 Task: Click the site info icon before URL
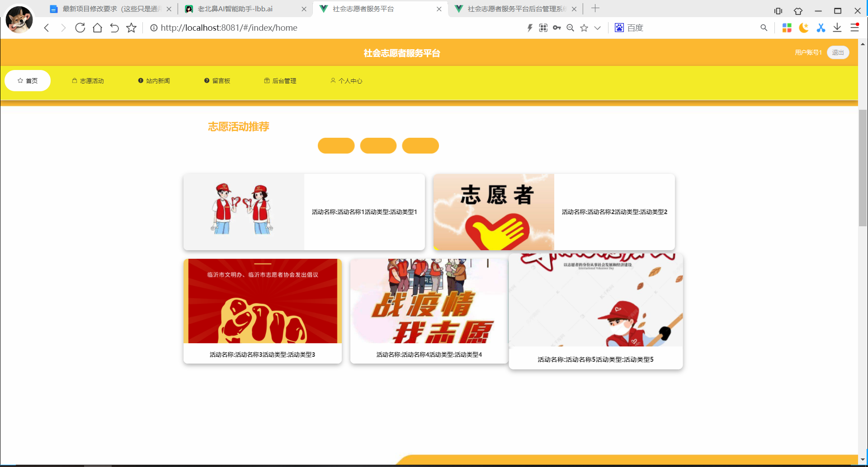point(154,28)
